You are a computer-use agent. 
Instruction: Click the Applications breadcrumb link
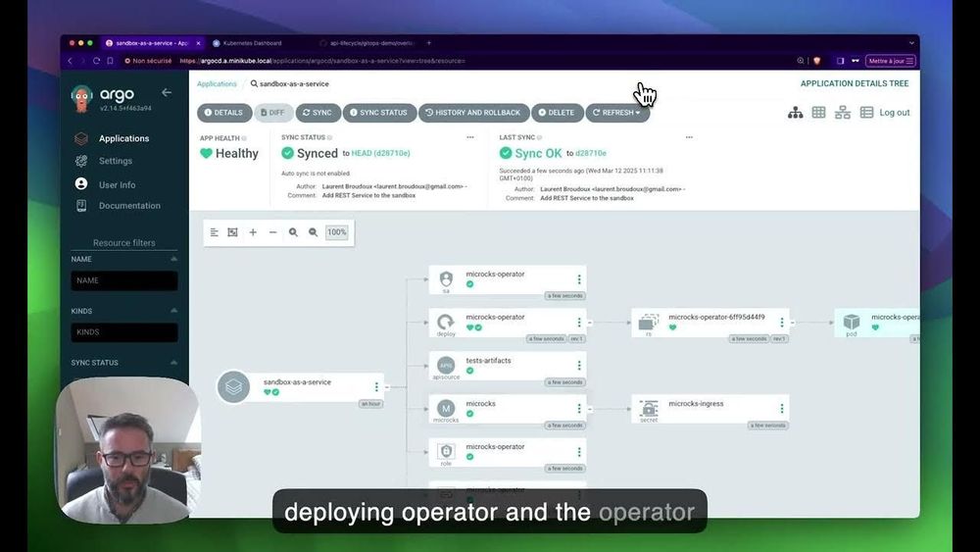[217, 83]
